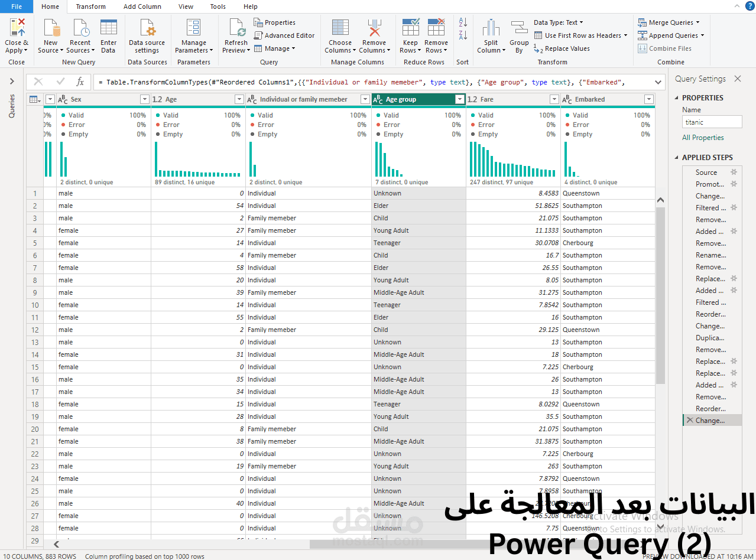Viewport: 756px width, 560px height.
Task: Click the Group By icon
Action: coord(519,27)
